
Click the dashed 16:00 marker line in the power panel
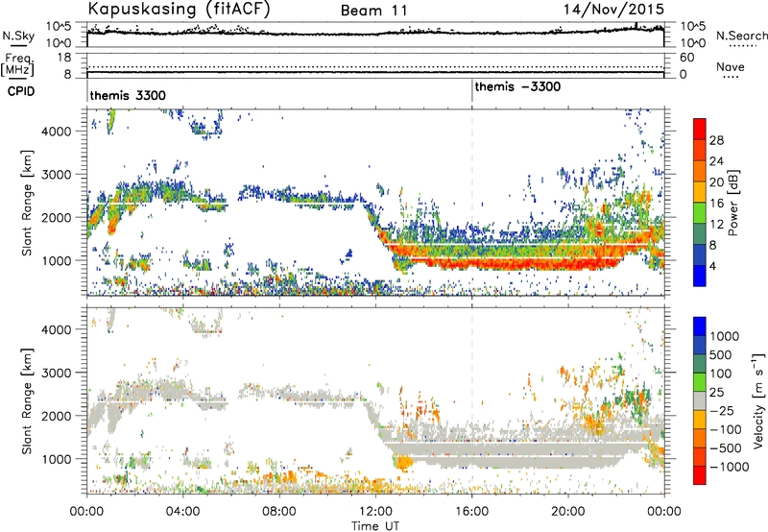pos(472,202)
